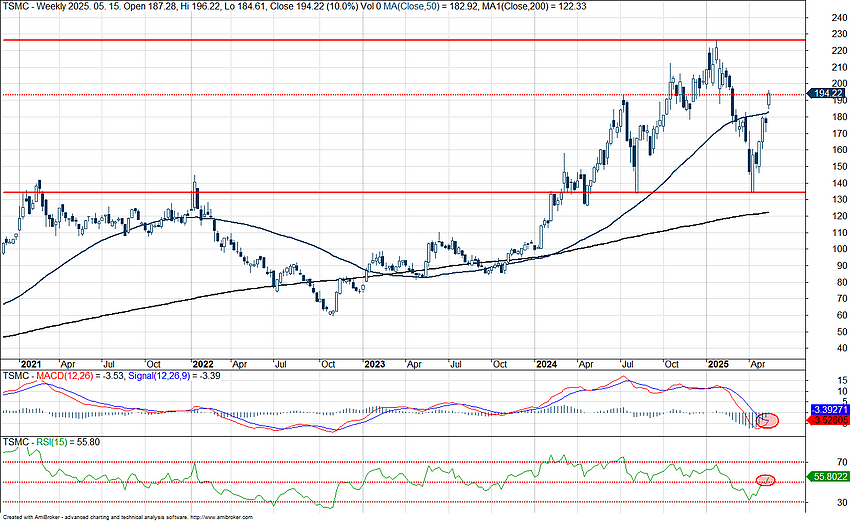
Task: Click the 240 price axis label
Action: pos(840,18)
